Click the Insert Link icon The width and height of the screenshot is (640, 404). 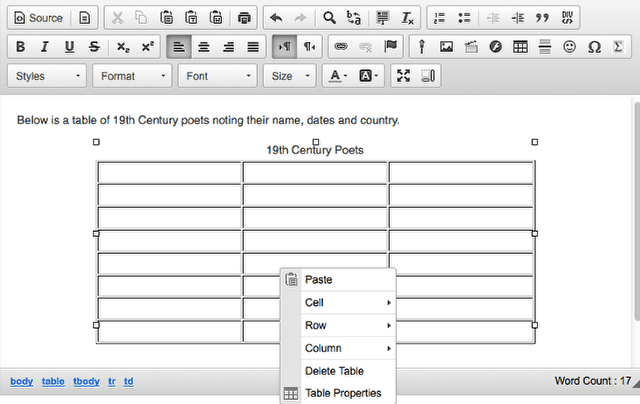click(x=341, y=47)
